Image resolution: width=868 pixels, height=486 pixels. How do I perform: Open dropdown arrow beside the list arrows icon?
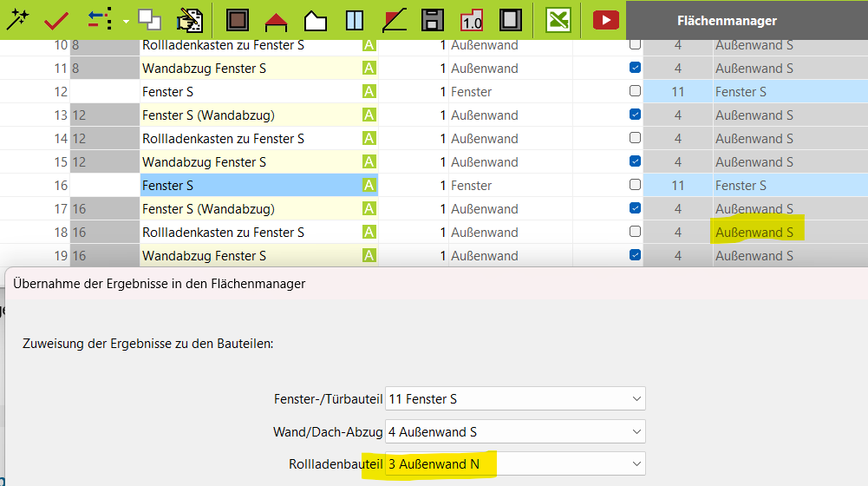point(127,20)
